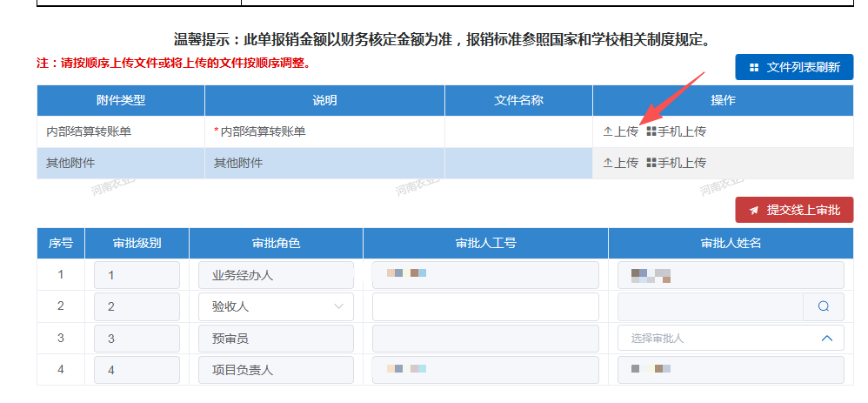Select the 其他附件 attachment type cell

coord(121,163)
